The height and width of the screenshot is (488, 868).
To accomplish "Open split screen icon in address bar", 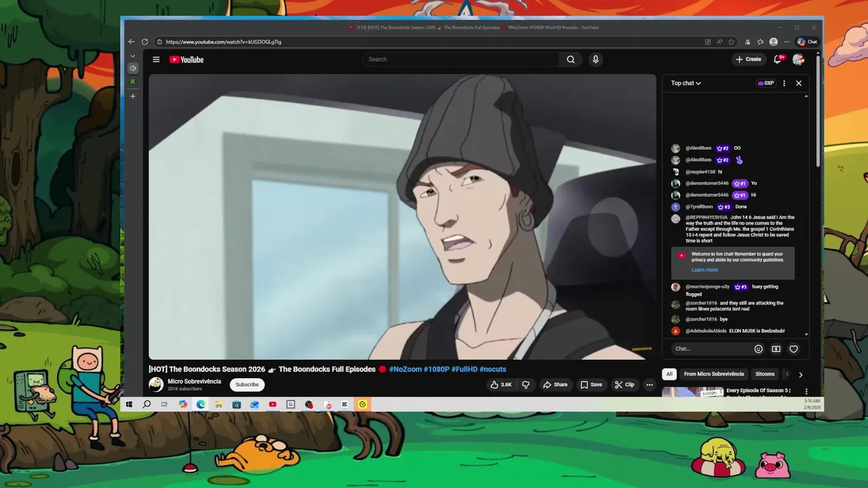I will pos(708,42).
